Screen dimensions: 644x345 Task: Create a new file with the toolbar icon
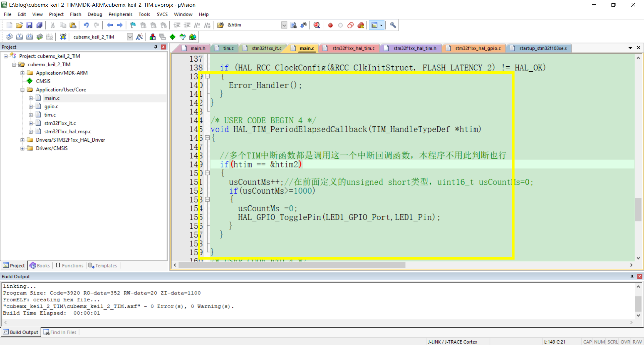point(9,25)
